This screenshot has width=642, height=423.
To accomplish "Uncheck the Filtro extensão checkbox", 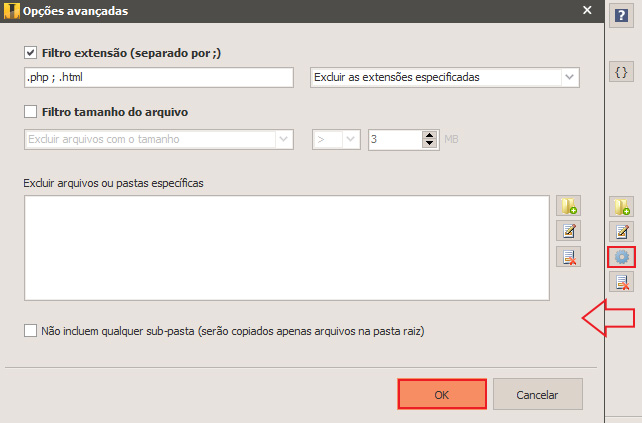I will pyautogui.click(x=30, y=53).
